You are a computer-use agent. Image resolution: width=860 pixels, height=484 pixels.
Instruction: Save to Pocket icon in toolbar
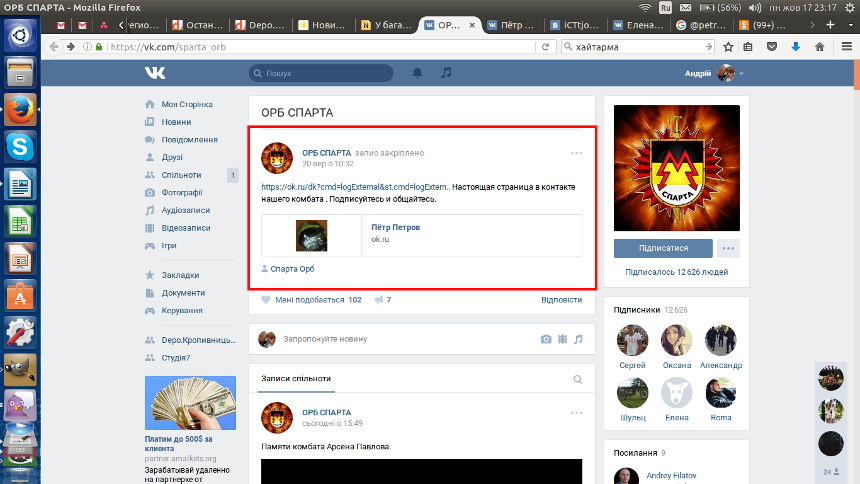(x=772, y=47)
